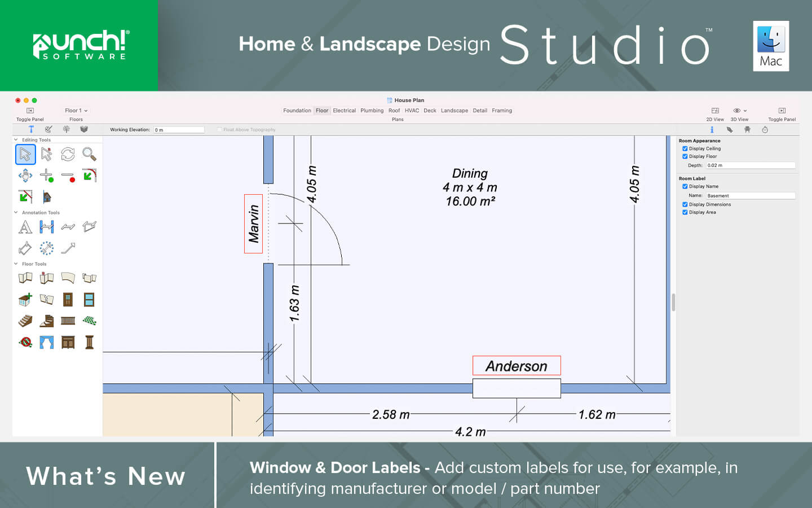
Task: Click the circular dimension tool
Action: (x=47, y=248)
